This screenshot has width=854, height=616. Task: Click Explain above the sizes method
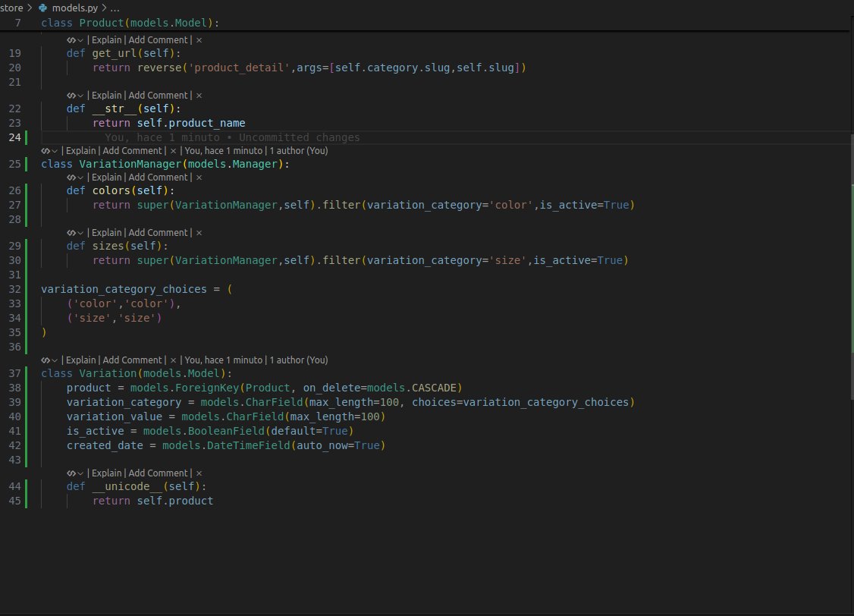(106, 233)
